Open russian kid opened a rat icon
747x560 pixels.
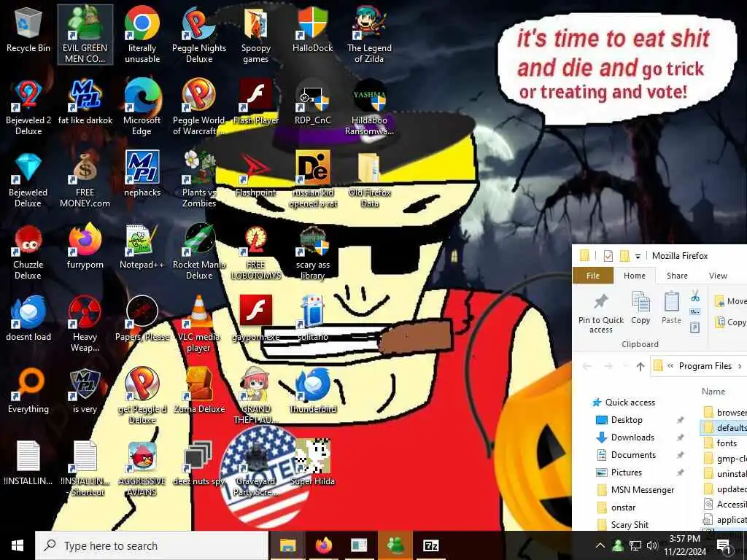[312, 180]
